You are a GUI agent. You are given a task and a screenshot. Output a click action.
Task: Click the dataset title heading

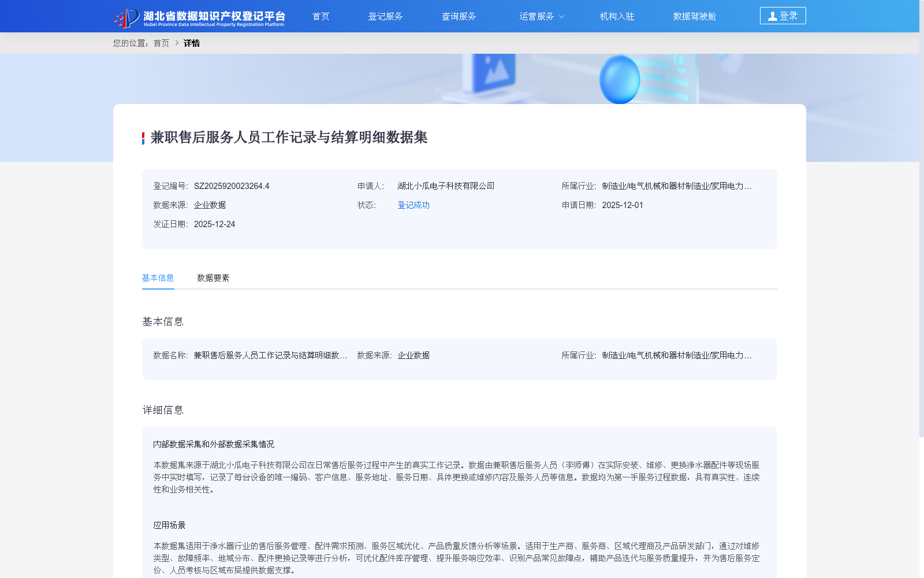click(x=289, y=138)
